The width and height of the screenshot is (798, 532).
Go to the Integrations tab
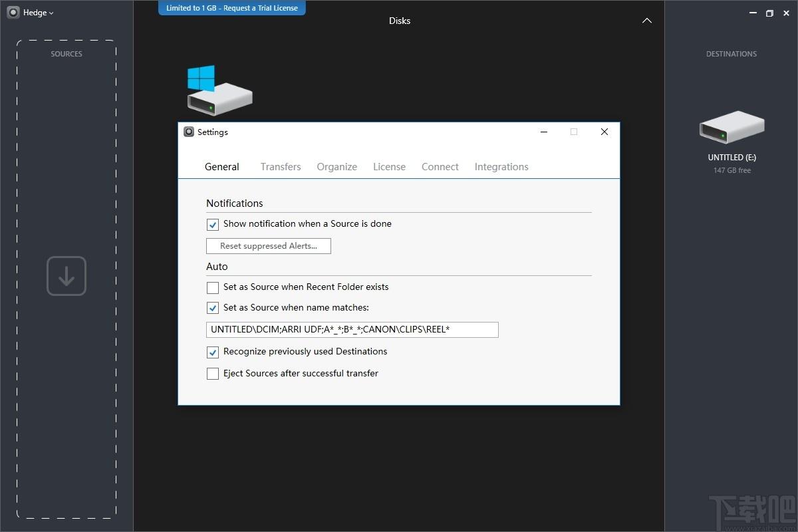tap(501, 167)
